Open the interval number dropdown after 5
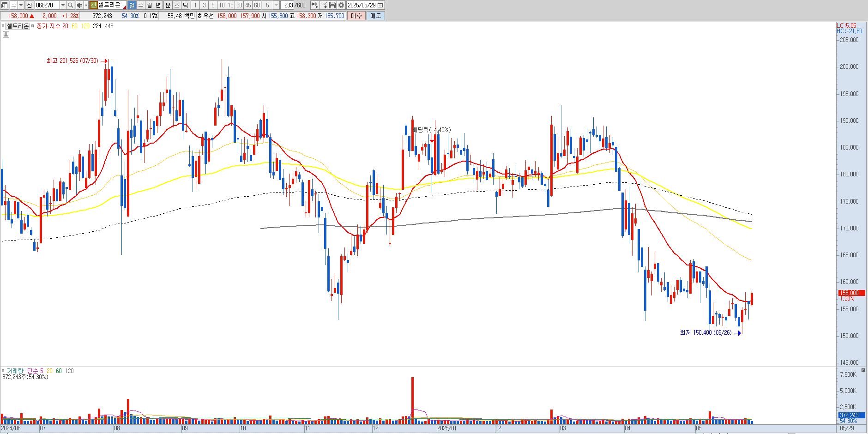The width and height of the screenshot is (868, 434). (276, 5)
